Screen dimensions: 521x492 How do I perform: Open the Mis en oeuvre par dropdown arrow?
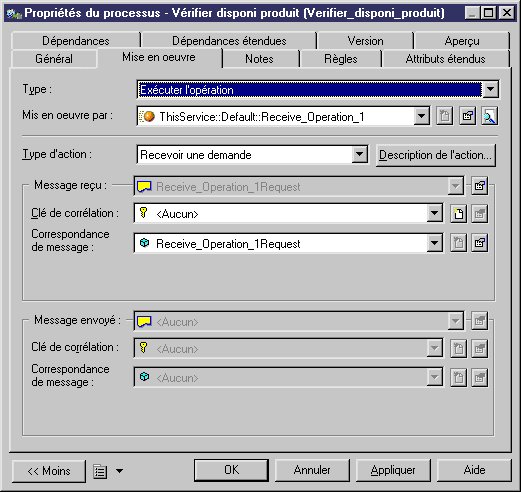(422, 116)
